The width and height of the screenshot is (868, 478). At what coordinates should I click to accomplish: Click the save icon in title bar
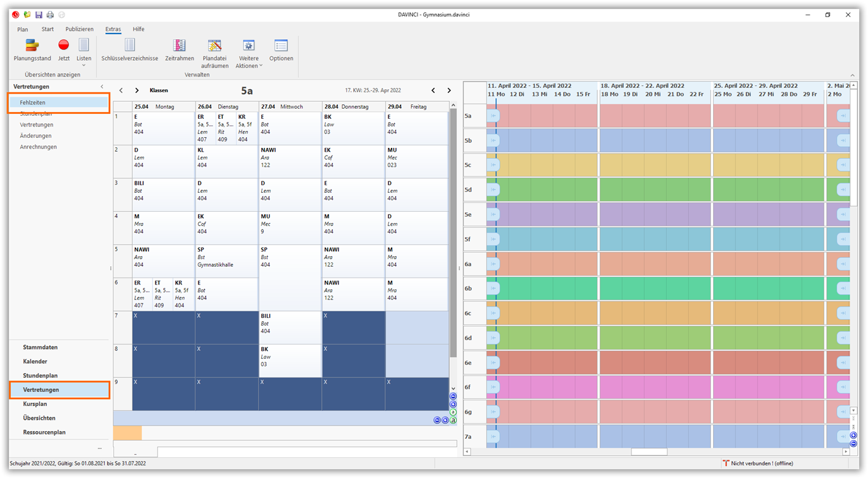pos(39,15)
